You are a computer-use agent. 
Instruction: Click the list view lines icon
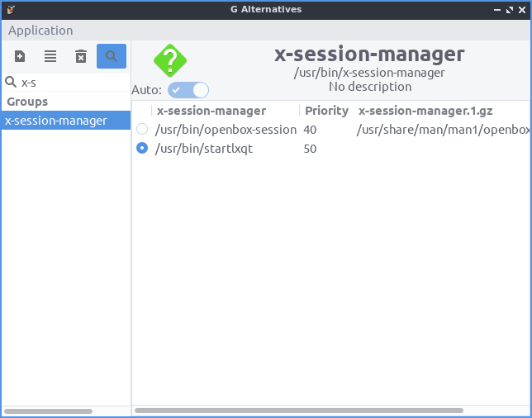pos(50,56)
